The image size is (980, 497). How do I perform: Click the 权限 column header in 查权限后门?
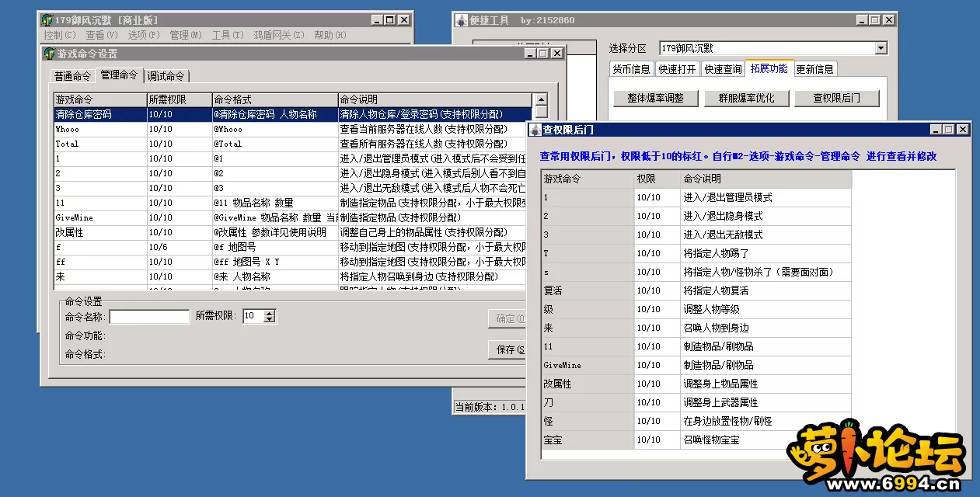click(x=657, y=179)
